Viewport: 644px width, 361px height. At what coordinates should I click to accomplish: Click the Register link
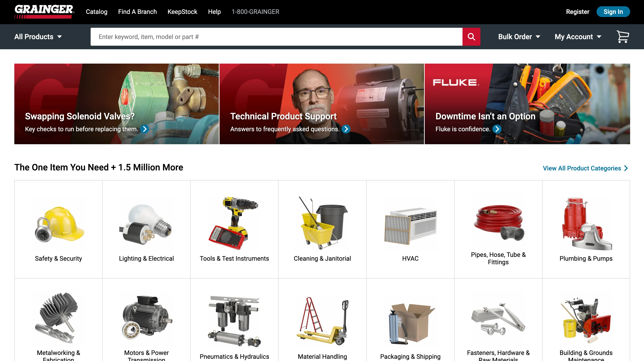[578, 12]
